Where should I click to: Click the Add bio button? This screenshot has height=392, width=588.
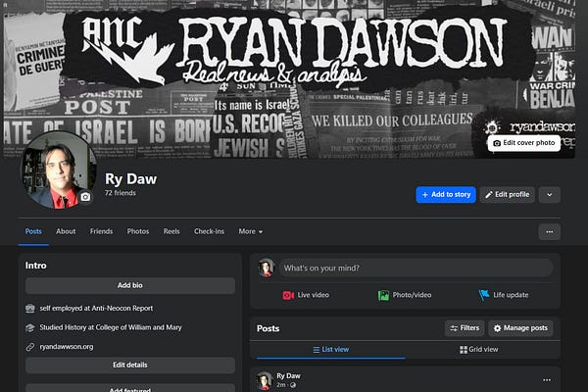point(130,285)
